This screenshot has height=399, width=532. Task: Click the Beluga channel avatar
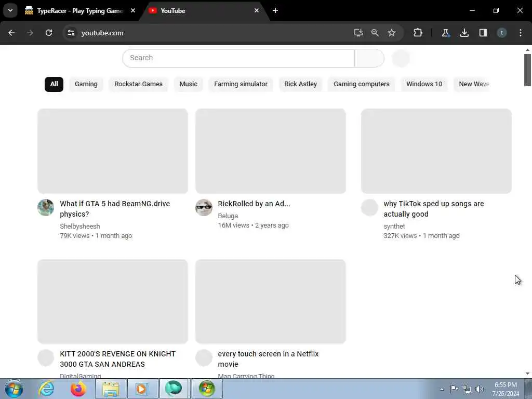[204, 208]
